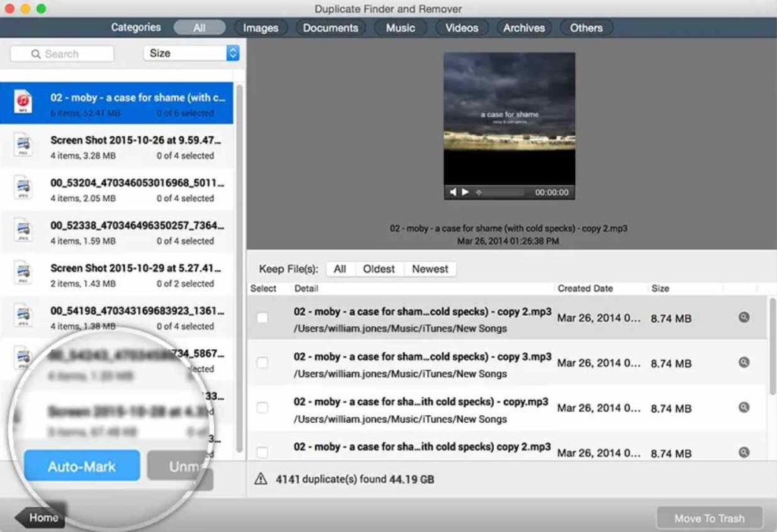Switch to the Archives category

click(524, 28)
